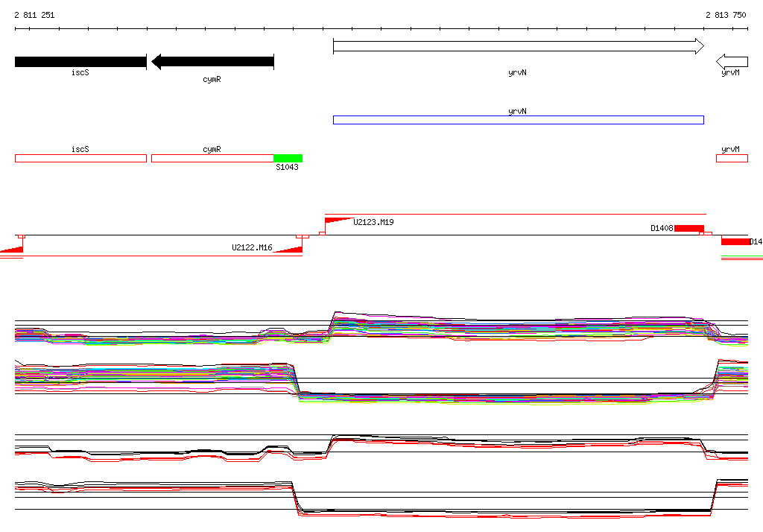Click the yrvM label above red box
Viewport: 763px width, 532px height.
(x=730, y=149)
